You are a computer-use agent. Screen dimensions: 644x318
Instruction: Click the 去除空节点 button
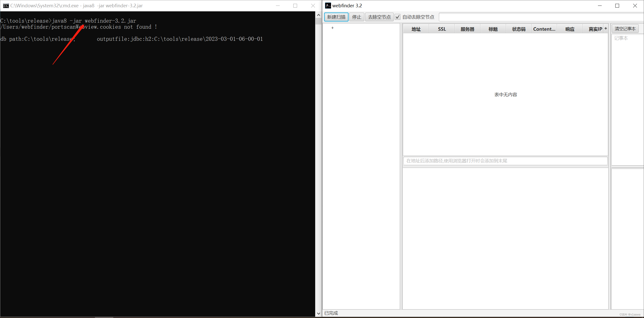pyautogui.click(x=379, y=17)
